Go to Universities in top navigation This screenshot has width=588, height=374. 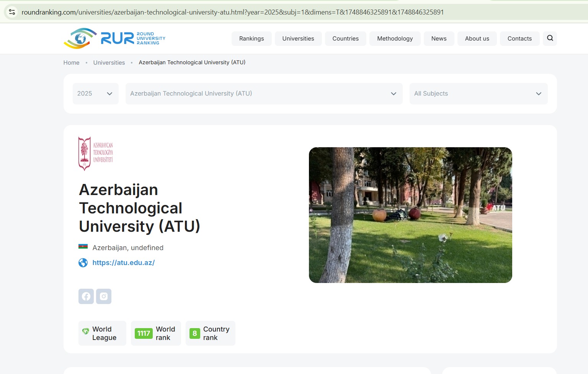tap(298, 39)
